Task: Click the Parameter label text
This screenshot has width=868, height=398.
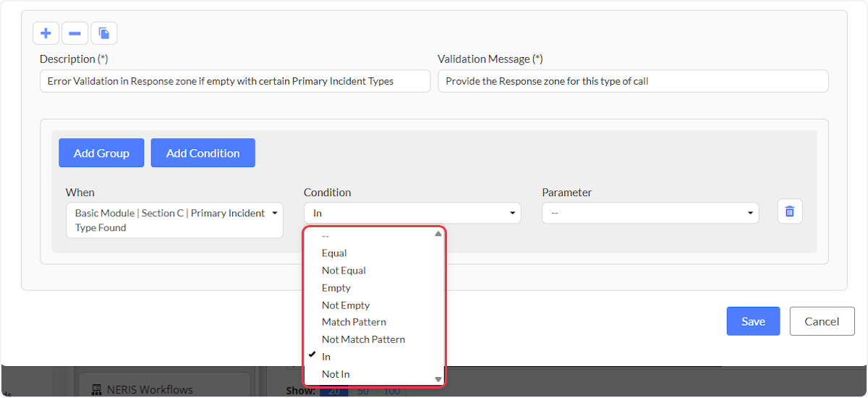Action: tap(567, 192)
